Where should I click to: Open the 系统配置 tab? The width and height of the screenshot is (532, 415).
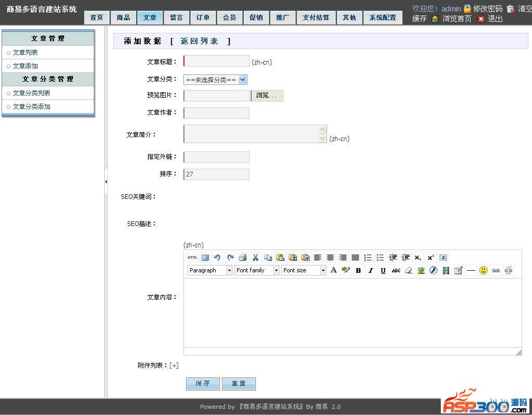click(382, 17)
